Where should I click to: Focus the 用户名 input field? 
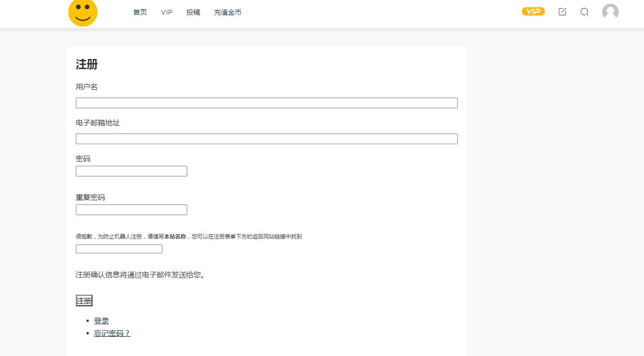click(267, 103)
